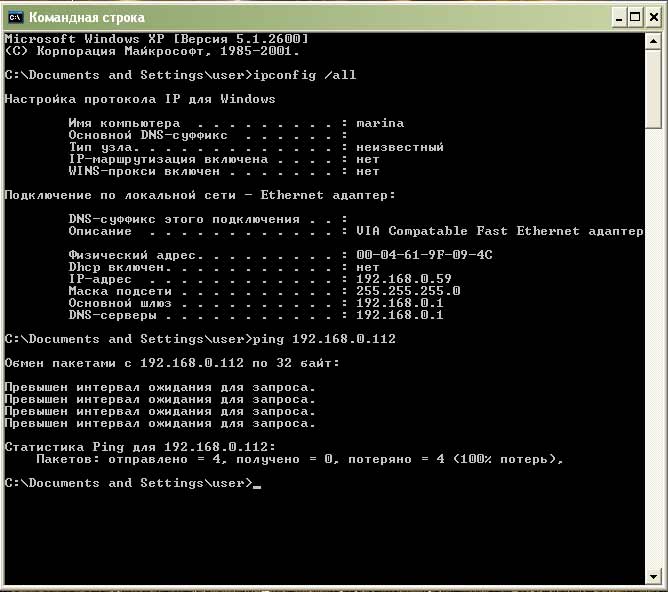The image size is (668, 592).
Task: Click the computer name 'marina'
Action: 380,123
